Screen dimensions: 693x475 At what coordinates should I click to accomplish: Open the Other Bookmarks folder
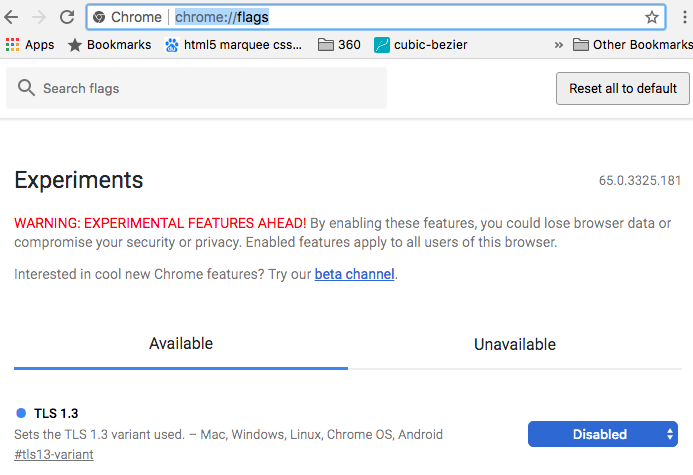(x=632, y=44)
